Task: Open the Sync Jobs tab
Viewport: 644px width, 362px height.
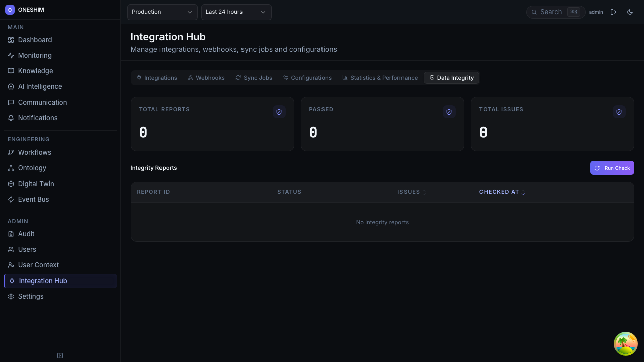Action: [x=254, y=78]
